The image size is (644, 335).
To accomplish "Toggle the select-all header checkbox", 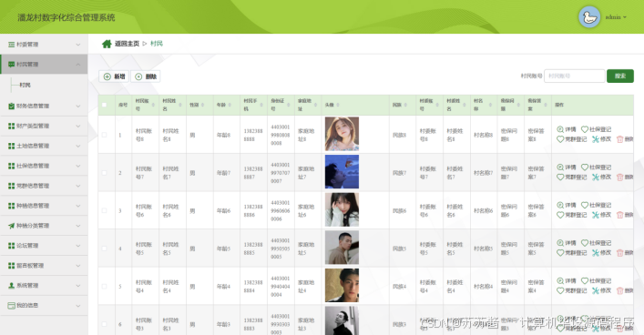I will (x=105, y=105).
